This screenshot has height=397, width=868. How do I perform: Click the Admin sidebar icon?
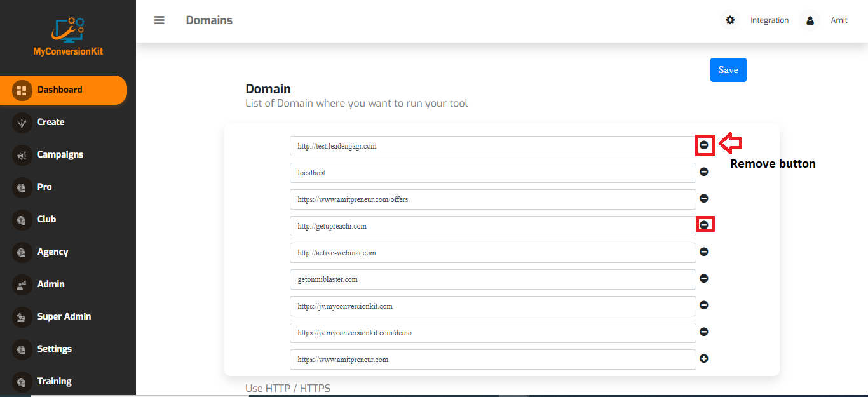22,285
